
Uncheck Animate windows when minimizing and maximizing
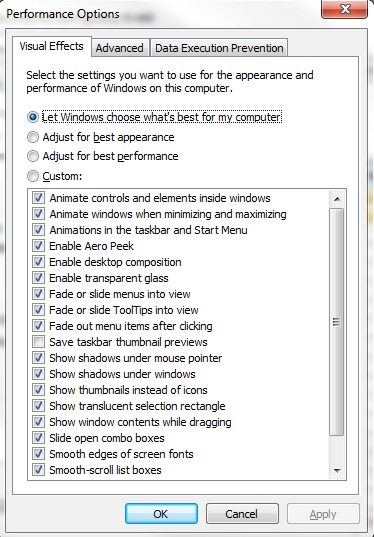pos(38,214)
